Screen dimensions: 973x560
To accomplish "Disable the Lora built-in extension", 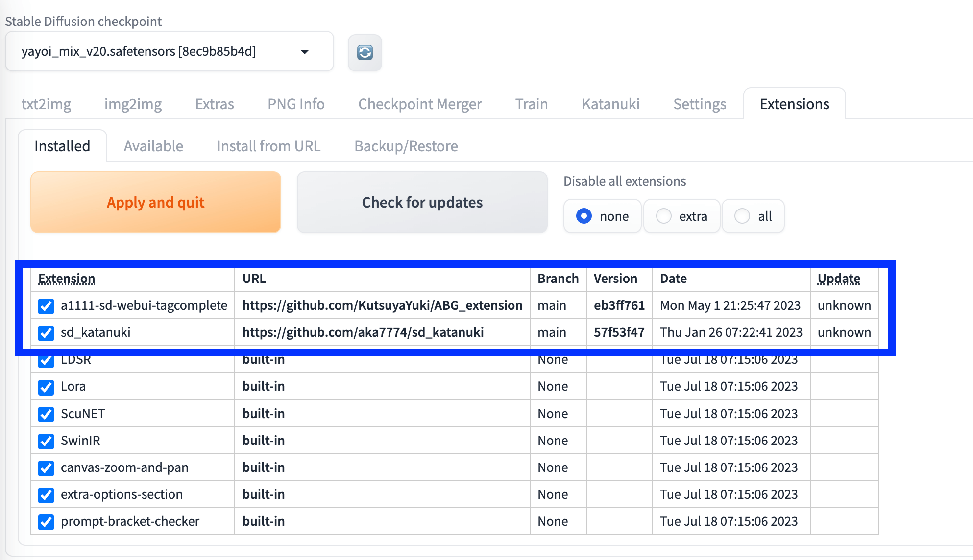I will (46, 387).
